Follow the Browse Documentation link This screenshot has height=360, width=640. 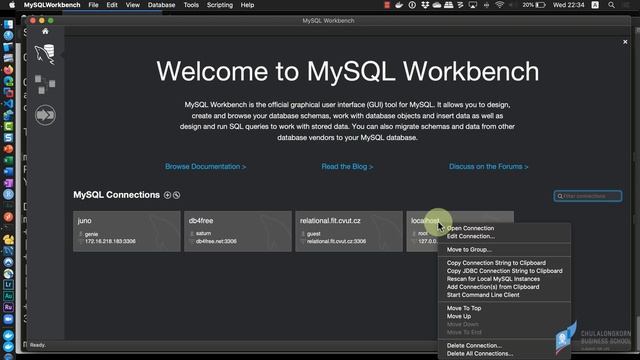205,167
